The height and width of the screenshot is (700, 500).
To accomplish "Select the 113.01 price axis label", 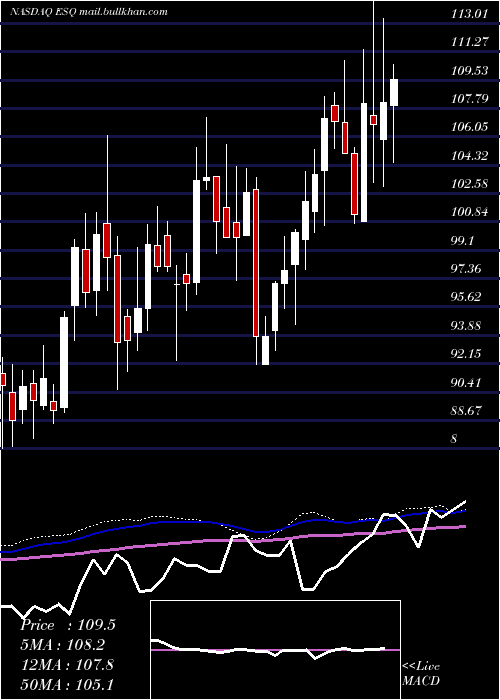I will tap(469, 14).
